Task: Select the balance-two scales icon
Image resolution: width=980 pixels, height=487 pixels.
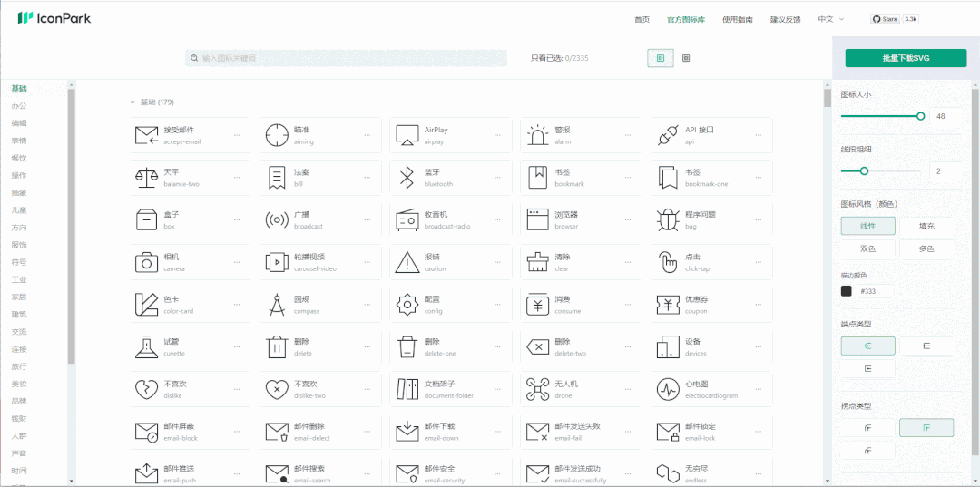Action: click(146, 178)
